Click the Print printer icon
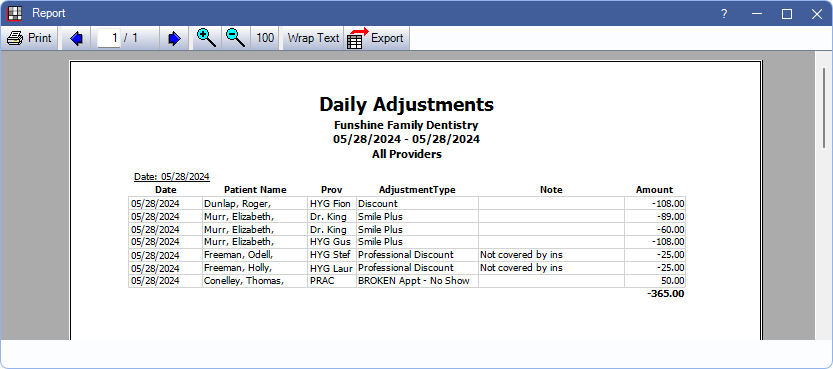Image resolution: width=833 pixels, height=369 pixels. pyautogui.click(x=15, y=38)
